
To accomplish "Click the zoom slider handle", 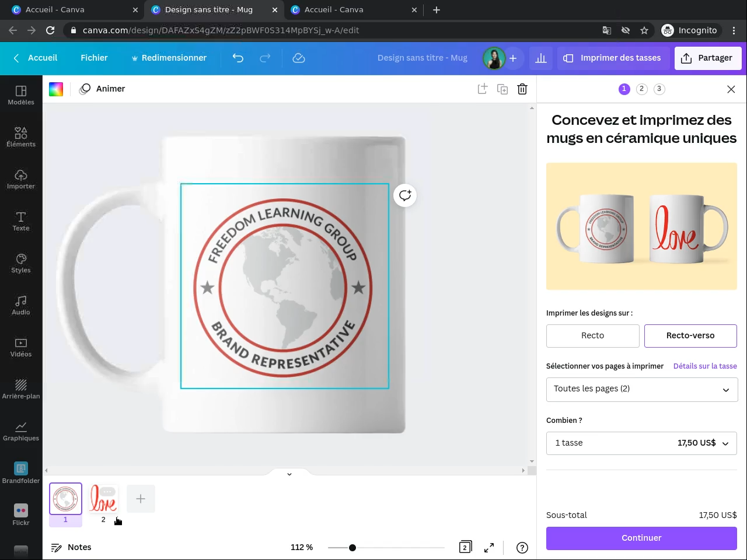I will pos(352,547).
